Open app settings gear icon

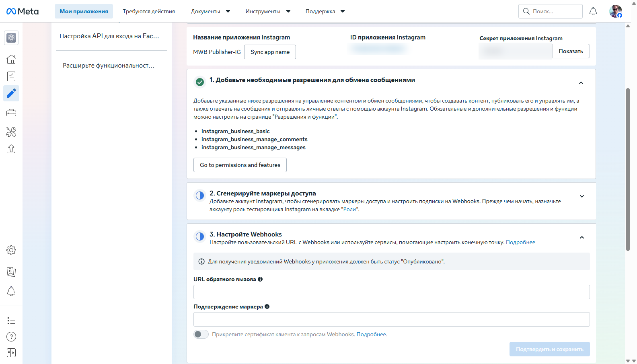pyautogui.click(x=11, y=250)
